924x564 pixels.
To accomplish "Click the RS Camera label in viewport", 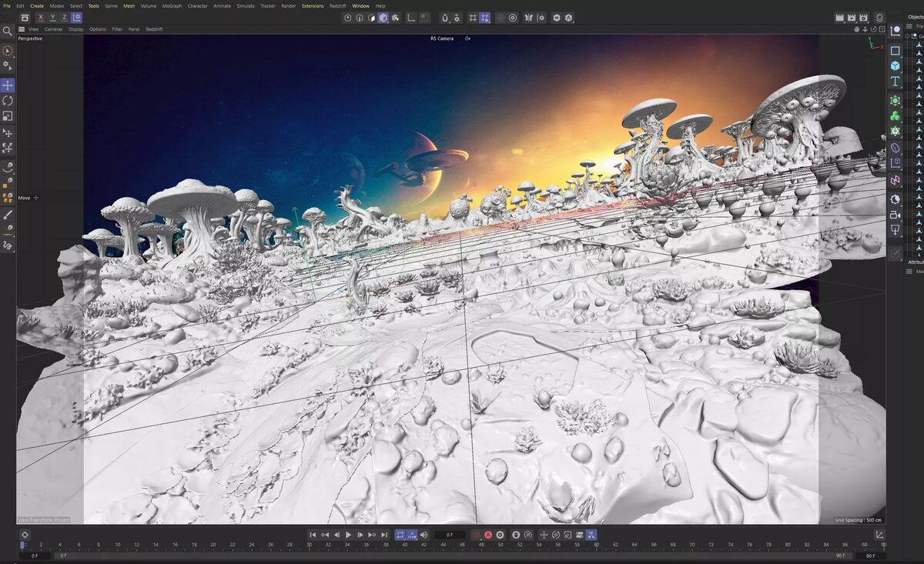I will [x=442, y=38].
